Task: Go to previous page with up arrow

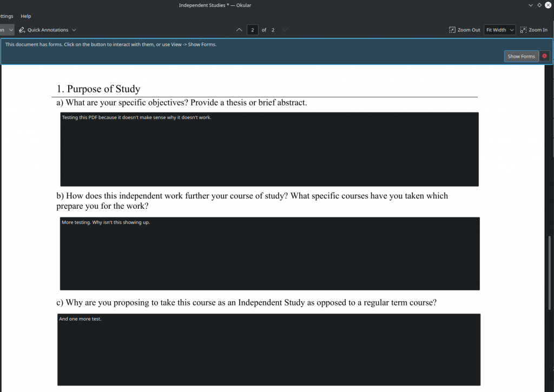Action: point(239,30)
